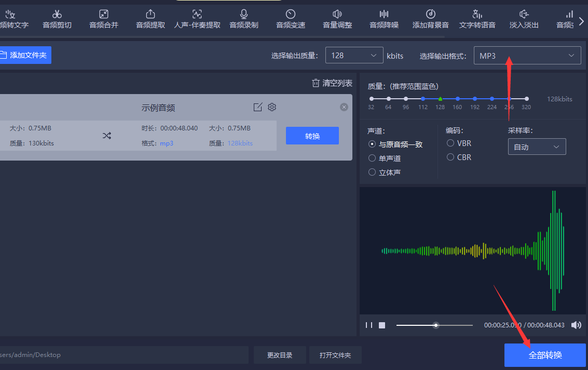
Task: Click the 更改目录 button
Action: coord(280,355)
